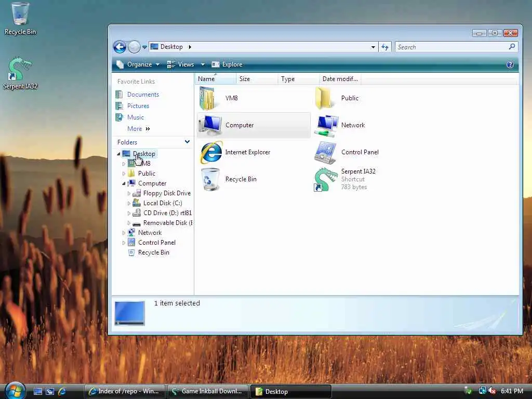The height and width of the screenshot is (399, 532).
Task: Sort by the Size column header
Action: tap(257, 79)
